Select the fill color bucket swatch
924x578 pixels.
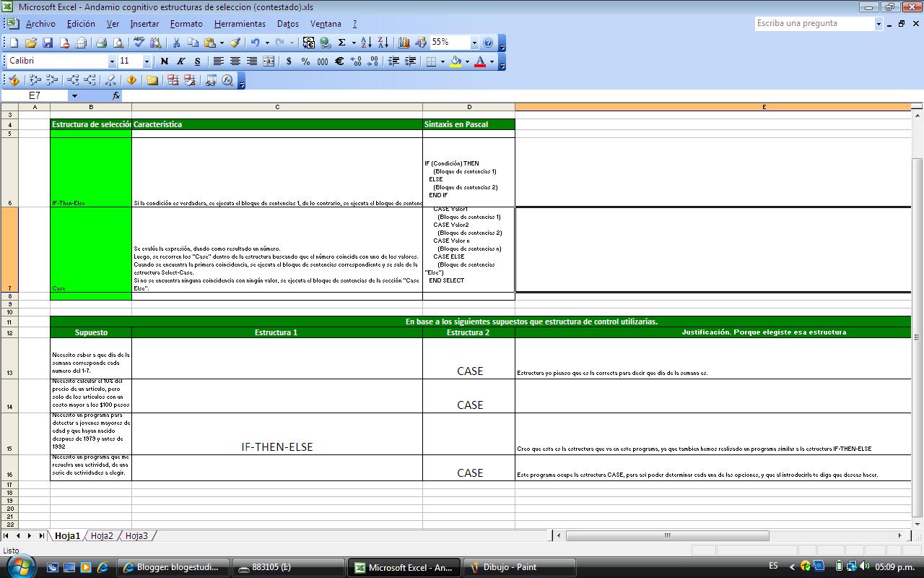(x=456, y=61)
